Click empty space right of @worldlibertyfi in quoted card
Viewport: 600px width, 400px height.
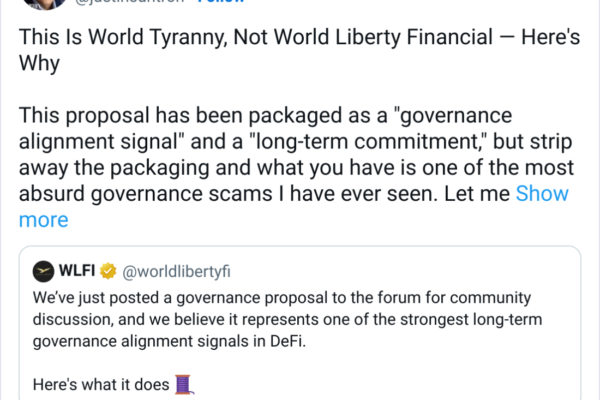[420, 272]
